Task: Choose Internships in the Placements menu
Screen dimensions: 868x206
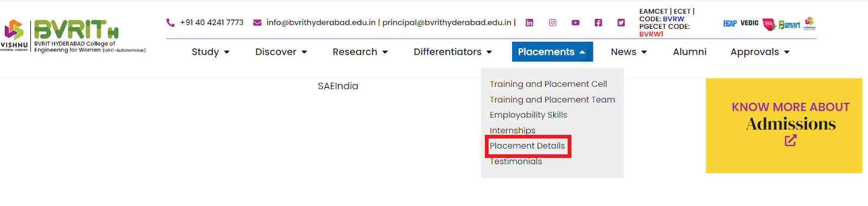Action: (x=513, y=131)
